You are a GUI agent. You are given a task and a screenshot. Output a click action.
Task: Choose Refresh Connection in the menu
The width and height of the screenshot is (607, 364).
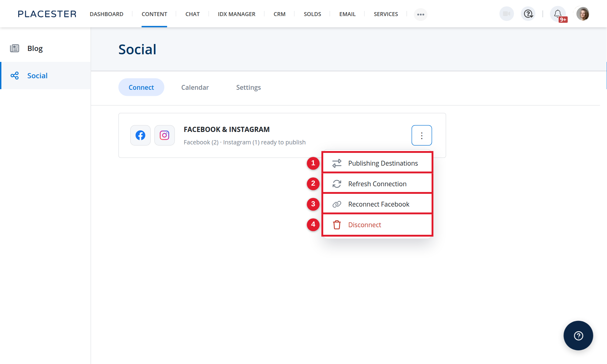[x=377, y=184]
